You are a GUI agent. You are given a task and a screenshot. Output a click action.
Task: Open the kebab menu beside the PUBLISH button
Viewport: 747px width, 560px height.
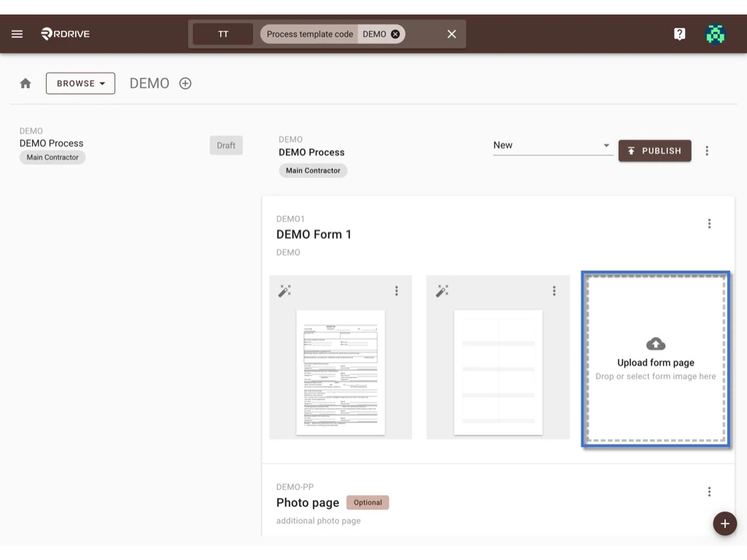(x=707, y=150)
